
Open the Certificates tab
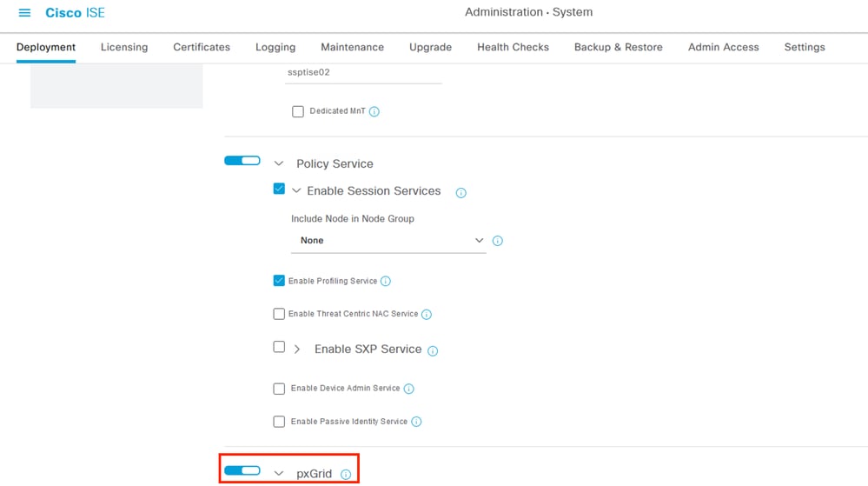(x=202, y=47)
